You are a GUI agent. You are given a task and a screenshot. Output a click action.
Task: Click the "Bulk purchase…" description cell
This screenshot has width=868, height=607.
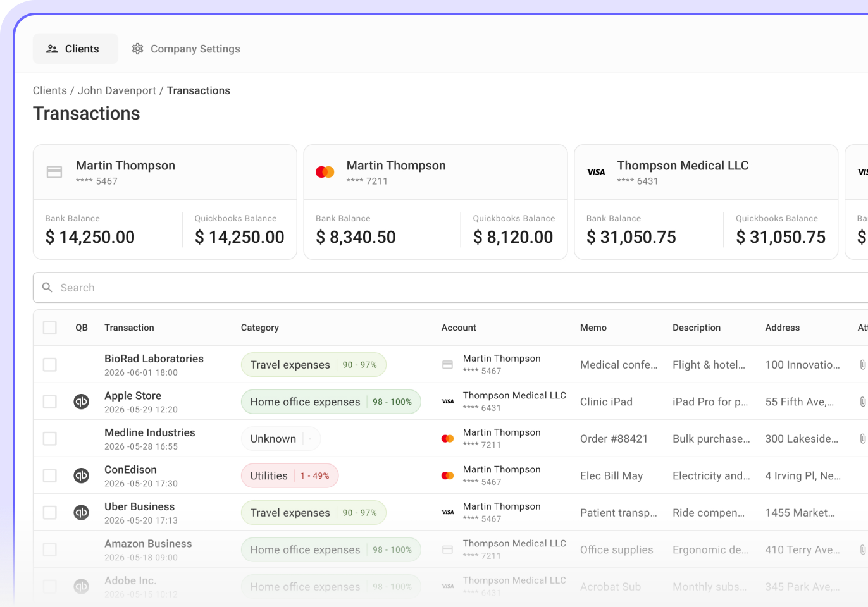point(711,439)
